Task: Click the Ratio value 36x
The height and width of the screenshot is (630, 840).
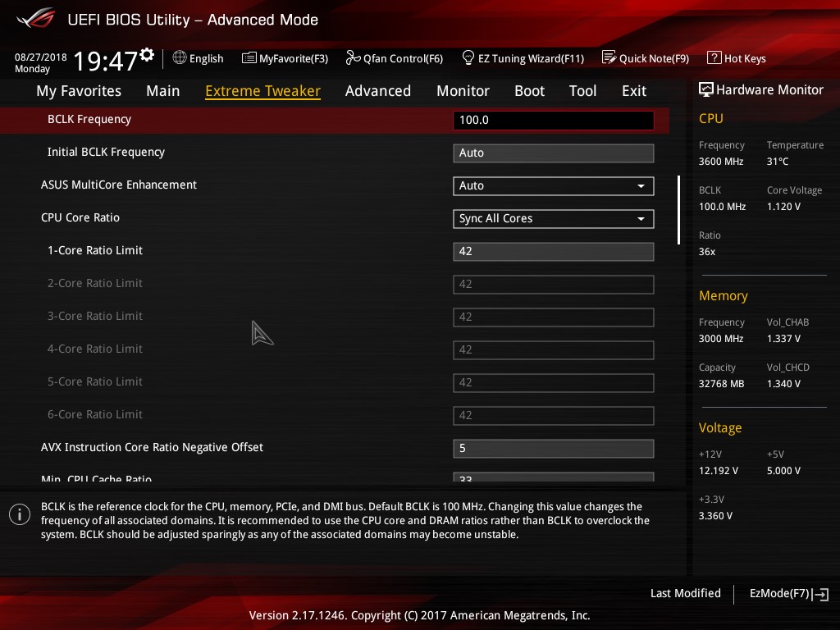Action: tap(707, 252)
